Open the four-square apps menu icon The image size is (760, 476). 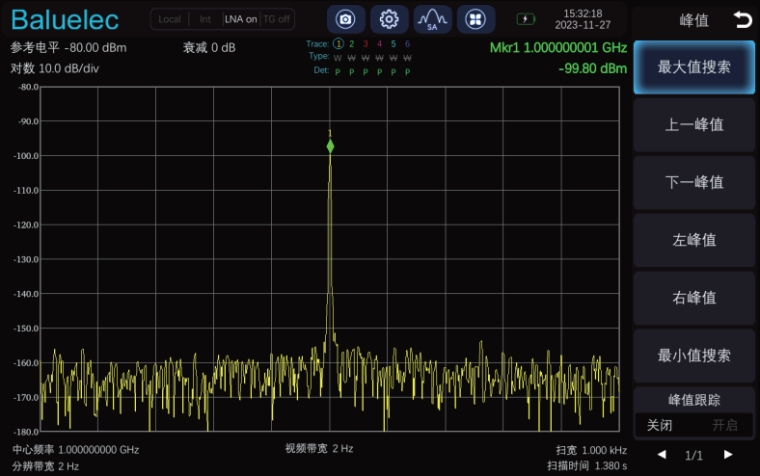point(476,19)
